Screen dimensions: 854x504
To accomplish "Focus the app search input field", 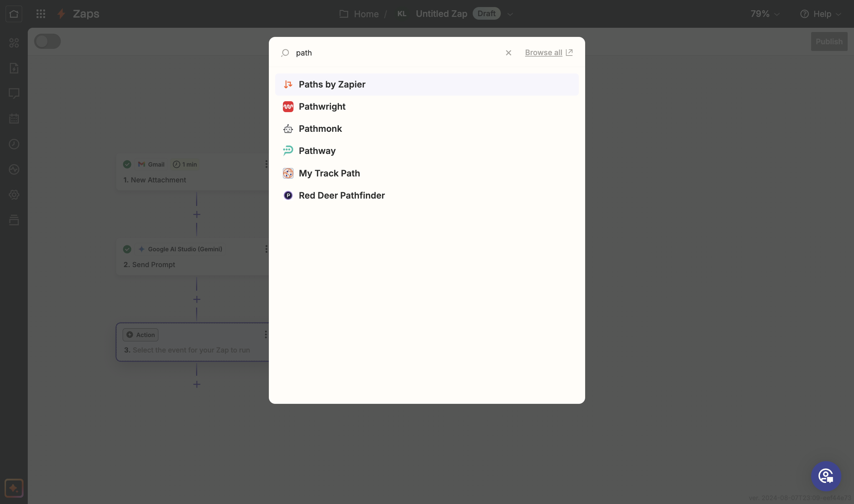I will coord(397,53).
